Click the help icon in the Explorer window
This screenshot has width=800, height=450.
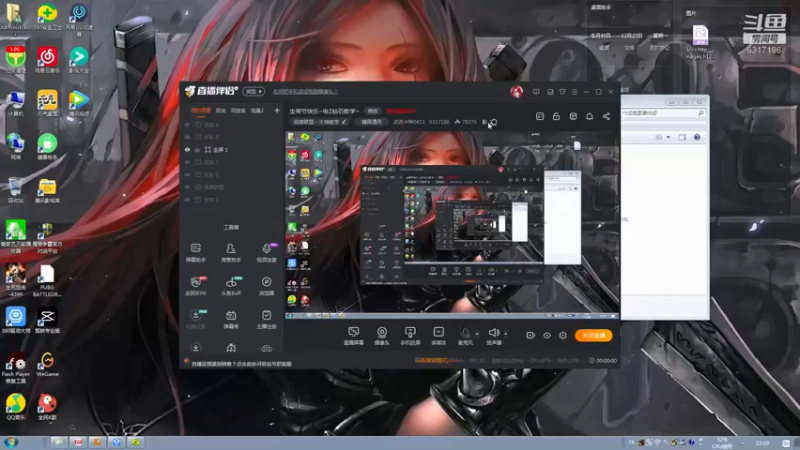(697, 137)
